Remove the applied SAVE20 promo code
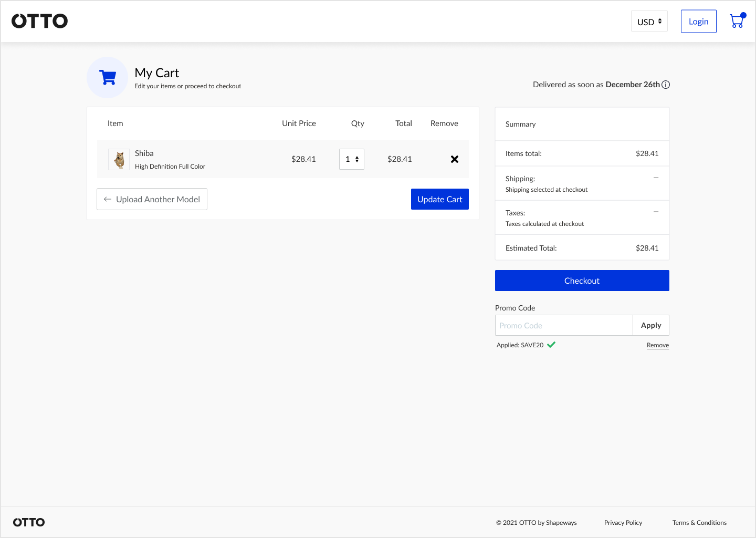The width and height of the screenshot is (756, 538). coord(658,345)
